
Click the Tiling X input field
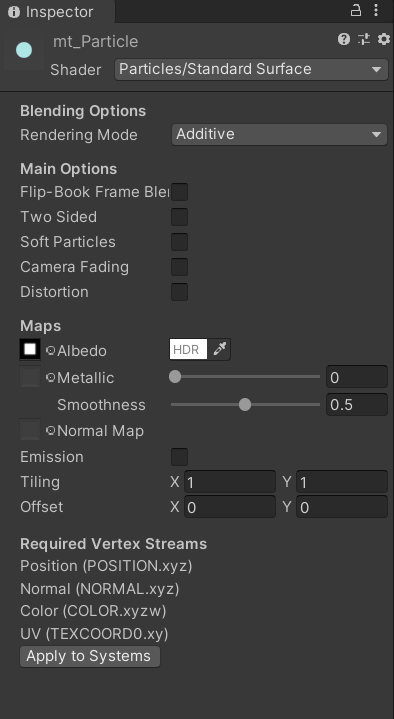click(230, 482)
